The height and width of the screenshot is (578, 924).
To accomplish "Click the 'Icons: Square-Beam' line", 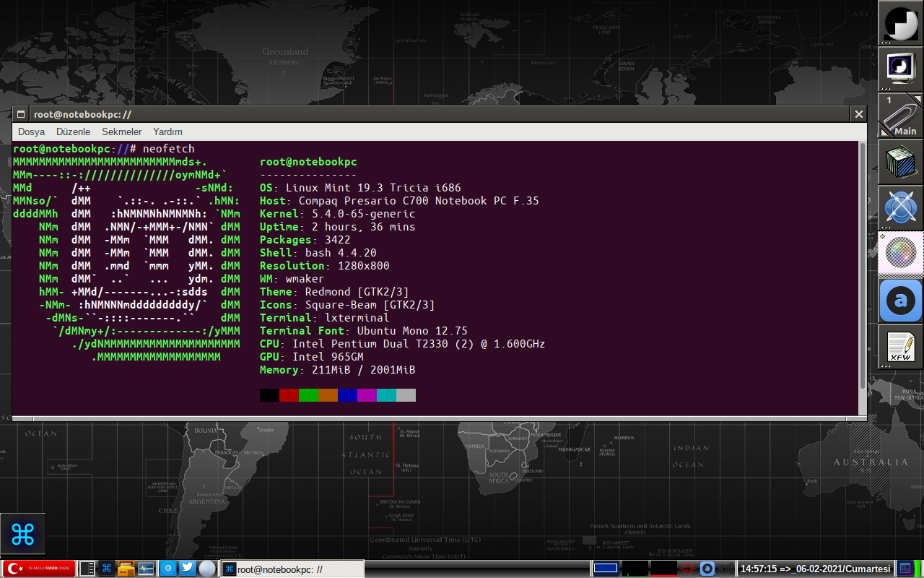I will pyautogui.click(x=347, y=305).
